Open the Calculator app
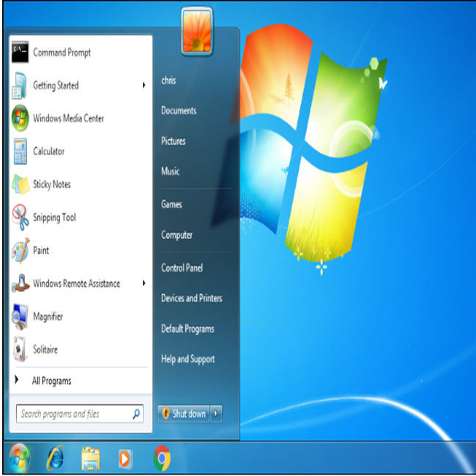 (x=48, y=152)
